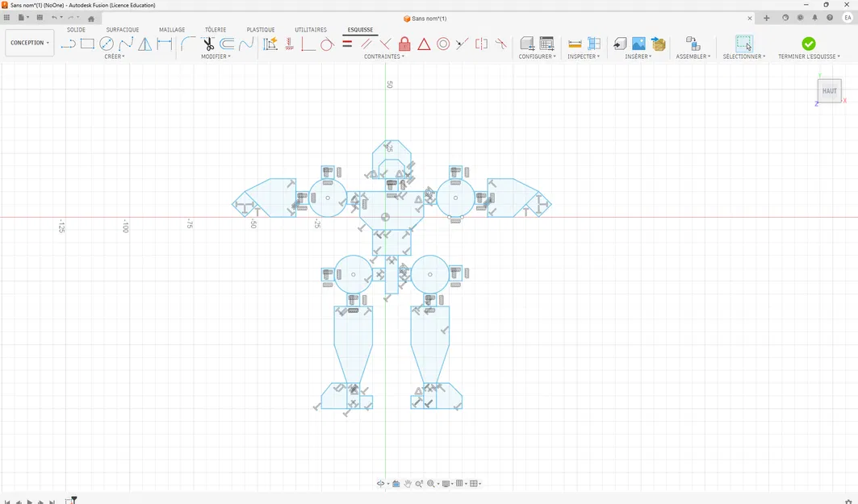Go to the Home view tab
The image size is (858, 504).
(x=91, y=18)
